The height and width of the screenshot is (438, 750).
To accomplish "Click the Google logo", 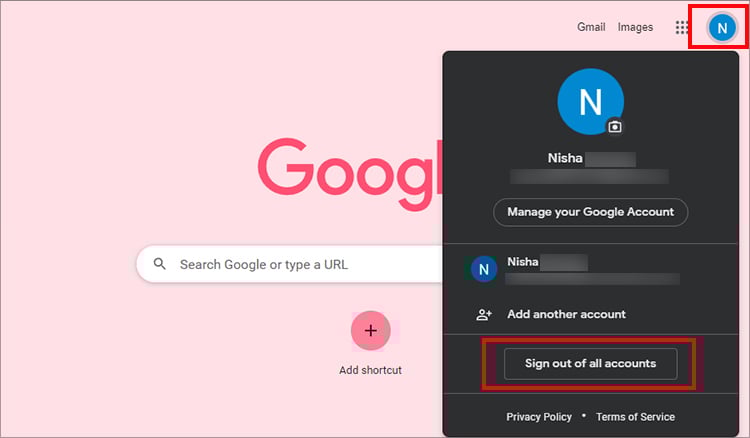I will (x=350, y=174).
